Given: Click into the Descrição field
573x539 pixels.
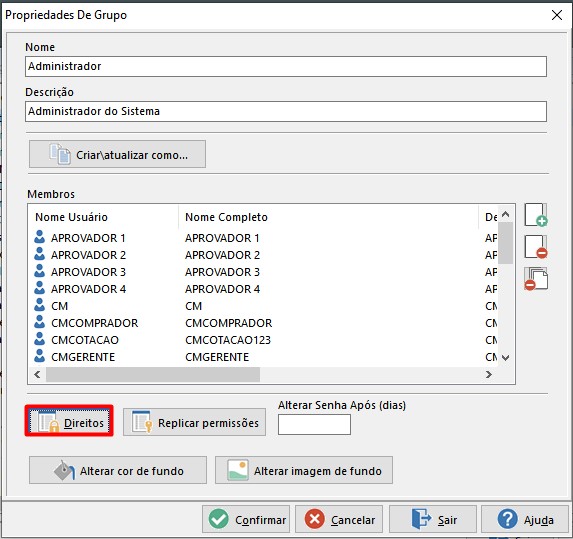Looking at the screenshot, I should [286, 111].
